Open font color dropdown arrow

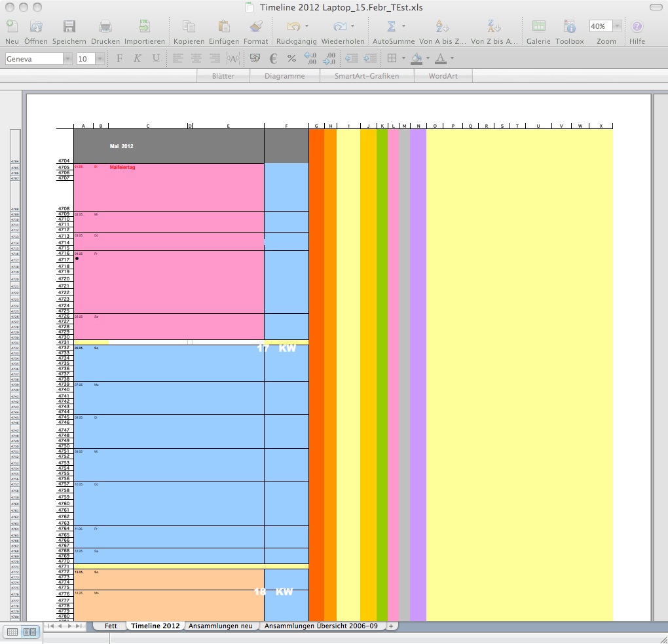[452, 58]
